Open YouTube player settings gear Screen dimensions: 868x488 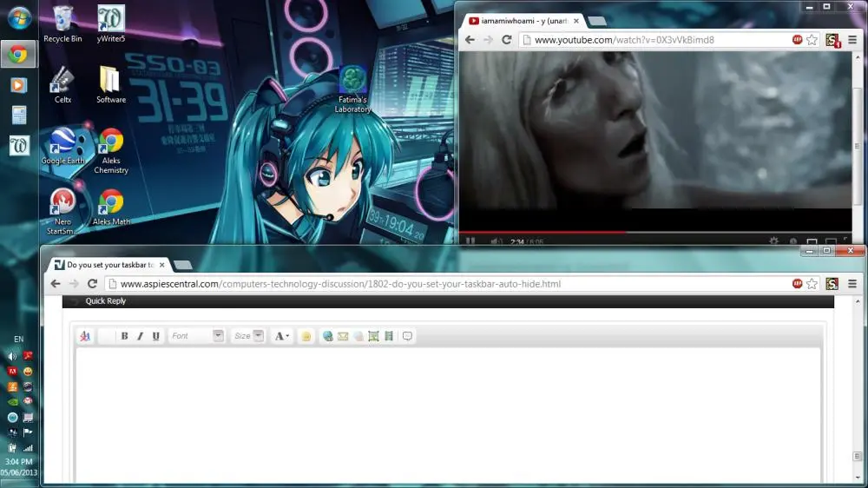tap(773, 241)
